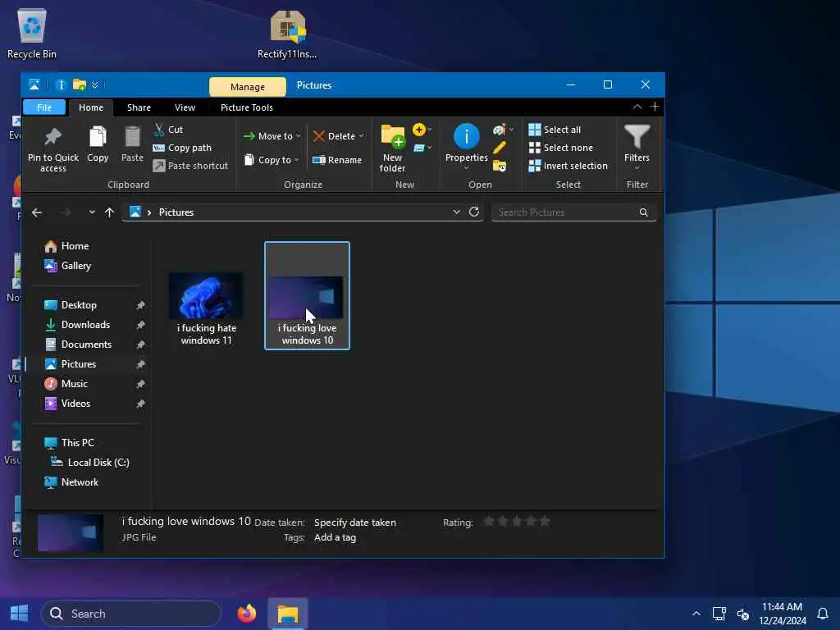Open Gallery in the navigation pane

[68, 266]
